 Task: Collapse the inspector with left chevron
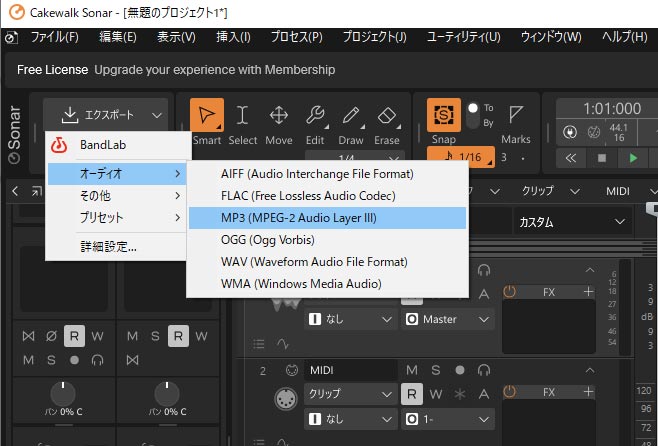pos(15,191)
